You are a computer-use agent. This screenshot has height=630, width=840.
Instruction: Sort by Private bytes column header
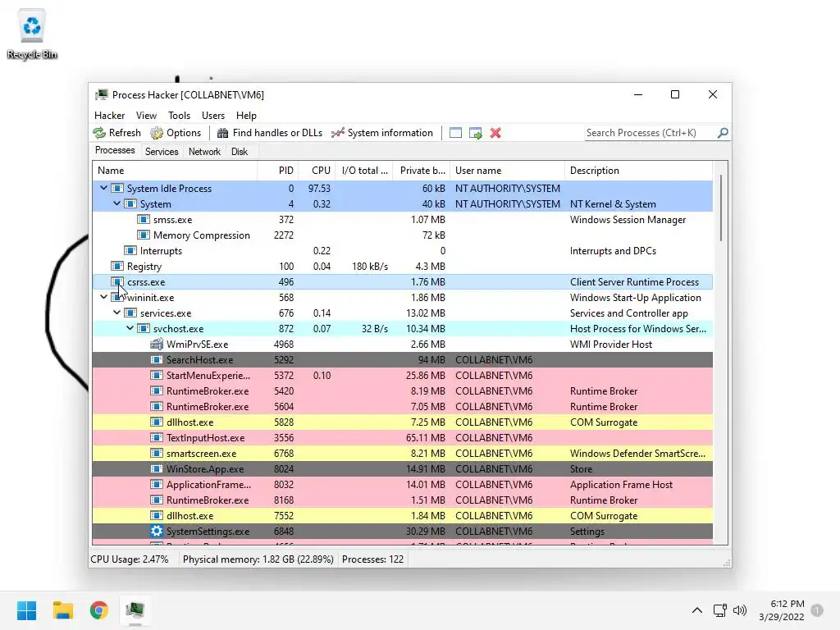422,171
